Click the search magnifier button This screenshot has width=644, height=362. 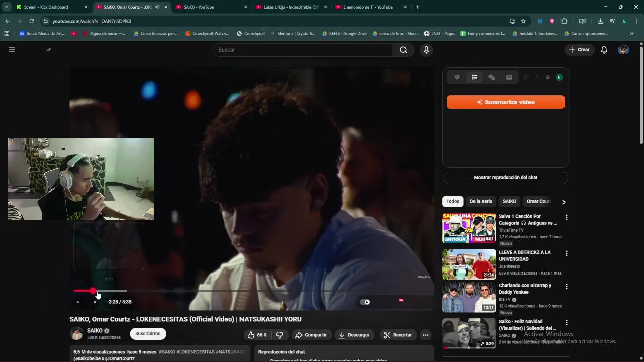click(x=404, y=50)
